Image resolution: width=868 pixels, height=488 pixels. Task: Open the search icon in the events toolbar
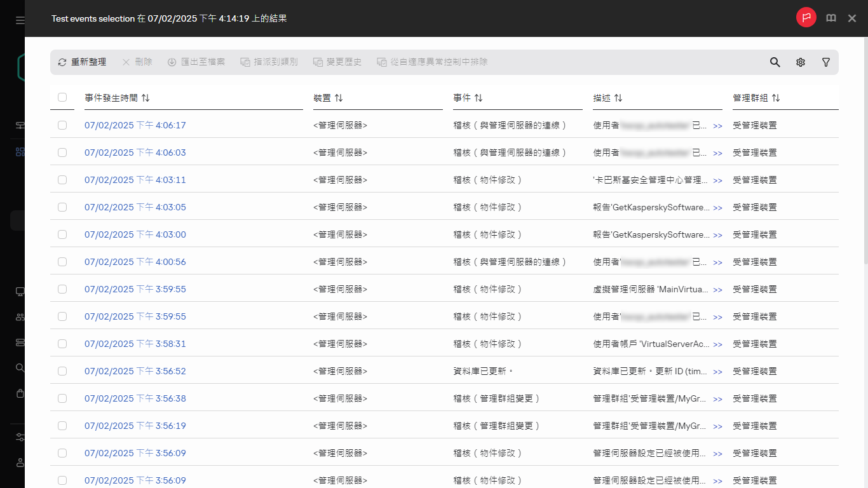tap(775, 62)
